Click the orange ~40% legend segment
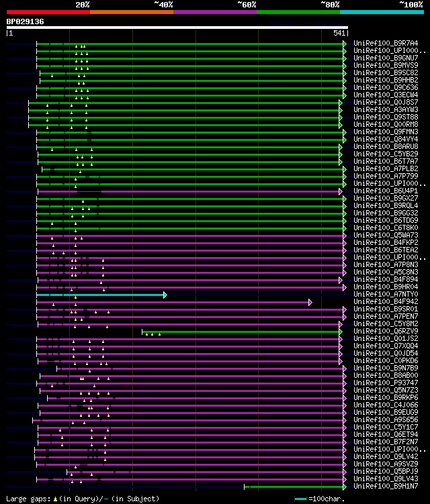430x504 pixels. [132, 12]
